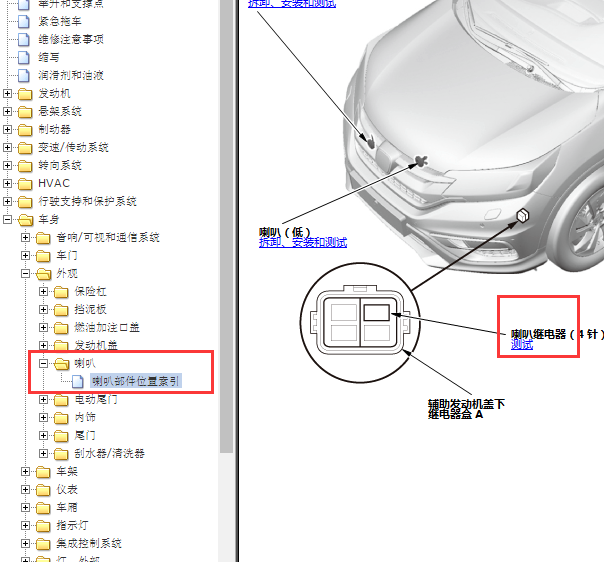This screenshot has height=562, width=604.
Task: Select the 集成控制系统 tree label
Action: tap(89, 544)
